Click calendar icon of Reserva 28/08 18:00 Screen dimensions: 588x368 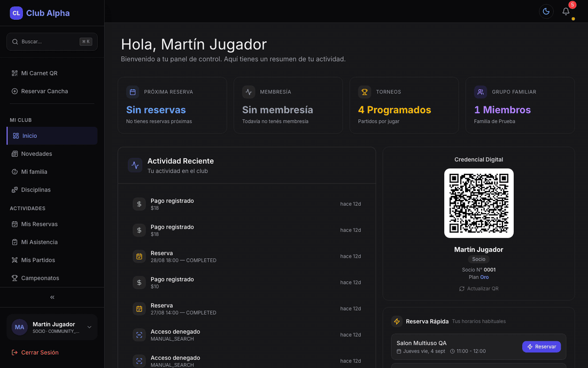139,256
